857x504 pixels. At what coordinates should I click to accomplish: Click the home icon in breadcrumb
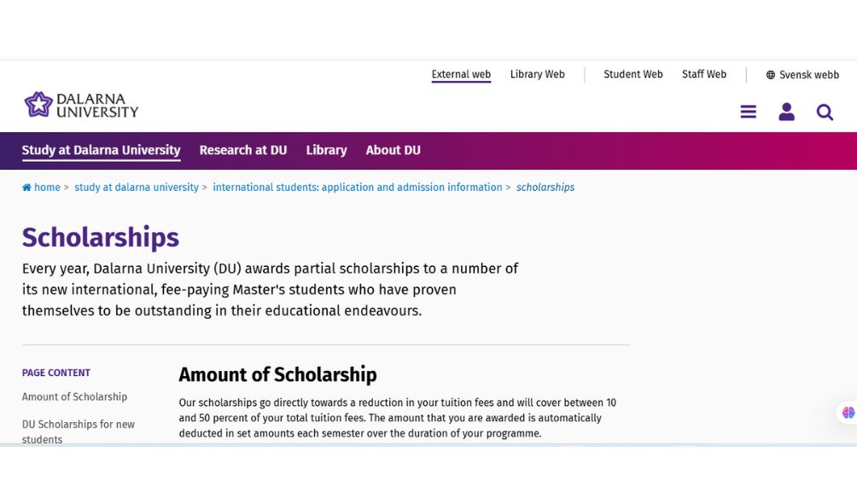click(26, 188)
